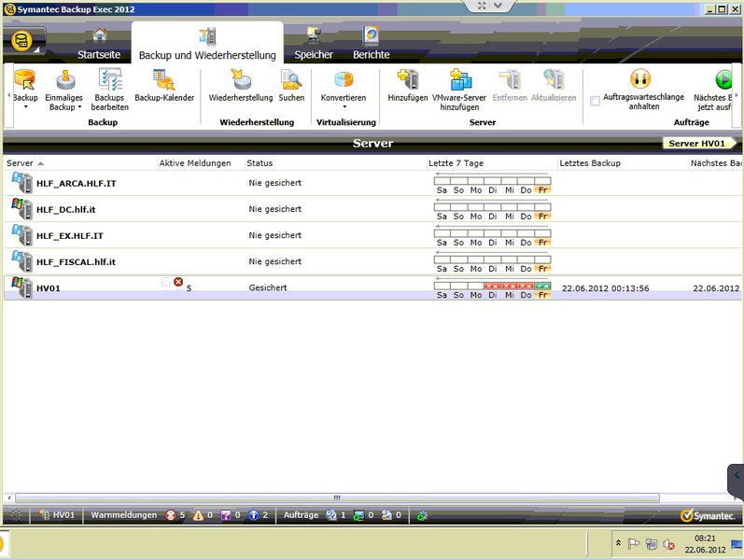
Task: Click the muted volume tray icon
Action: (668, 544)
